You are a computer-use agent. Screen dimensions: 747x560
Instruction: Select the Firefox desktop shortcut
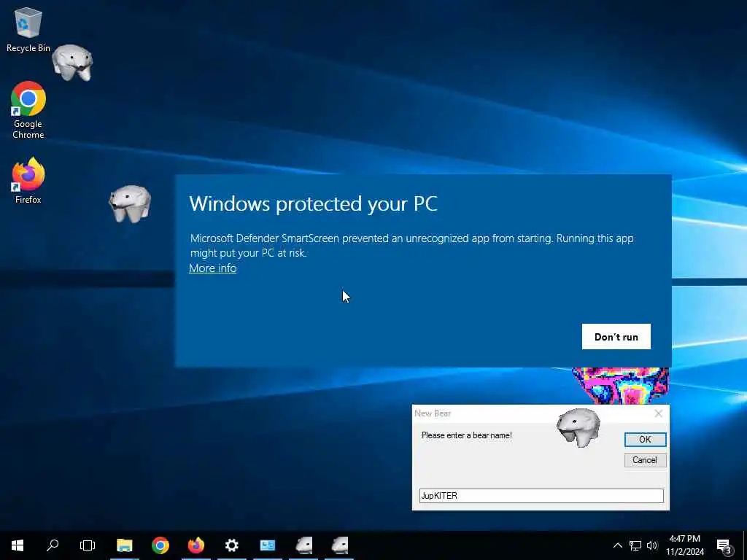[x=28, y=181]
